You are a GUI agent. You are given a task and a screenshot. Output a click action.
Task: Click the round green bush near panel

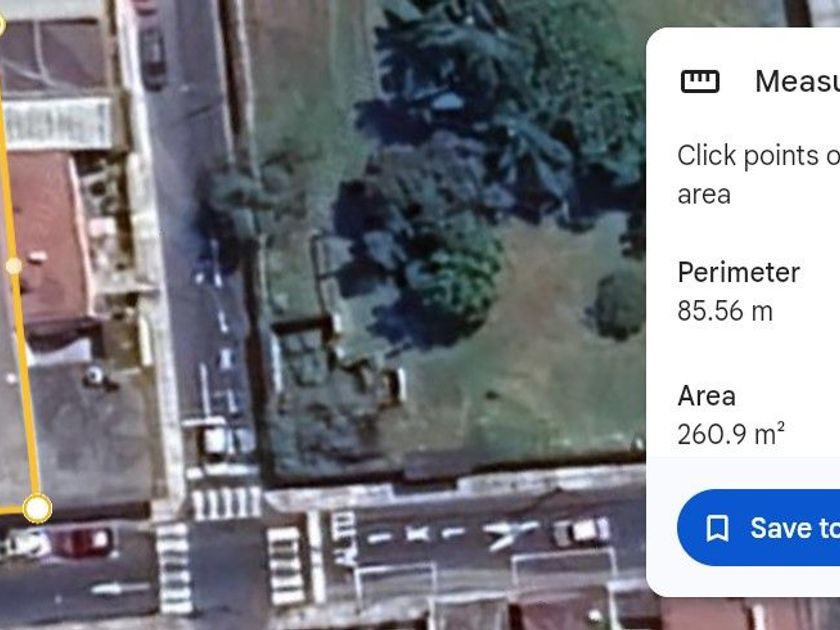coord(620,303)
